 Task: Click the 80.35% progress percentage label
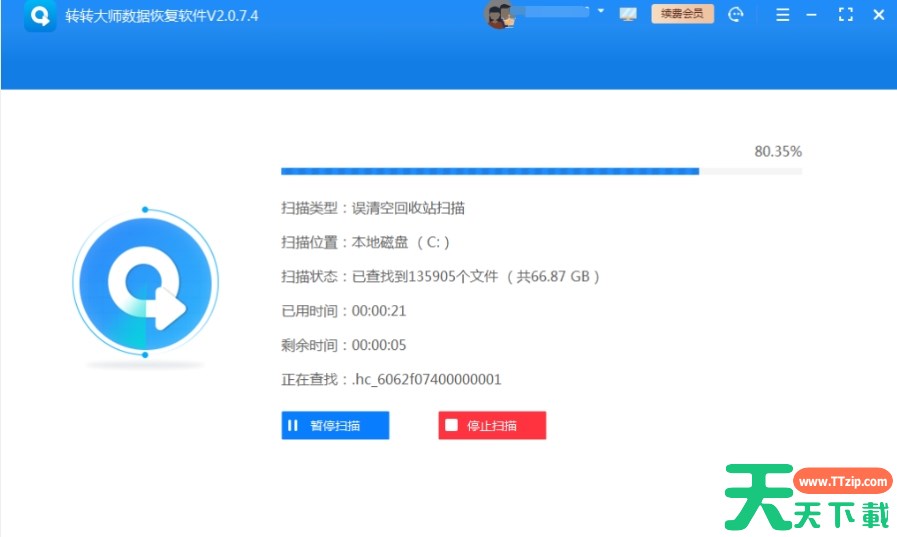[x=777, y=152]
